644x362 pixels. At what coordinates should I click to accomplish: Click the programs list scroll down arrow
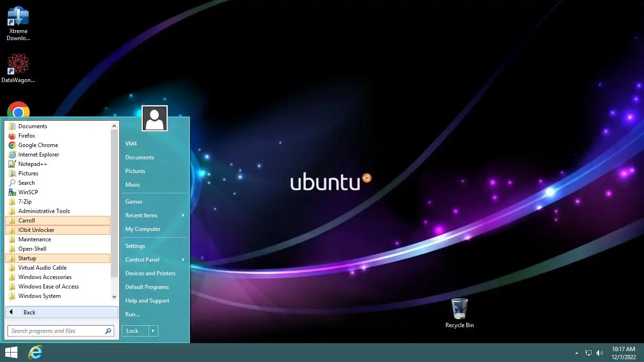pos(114,297)
